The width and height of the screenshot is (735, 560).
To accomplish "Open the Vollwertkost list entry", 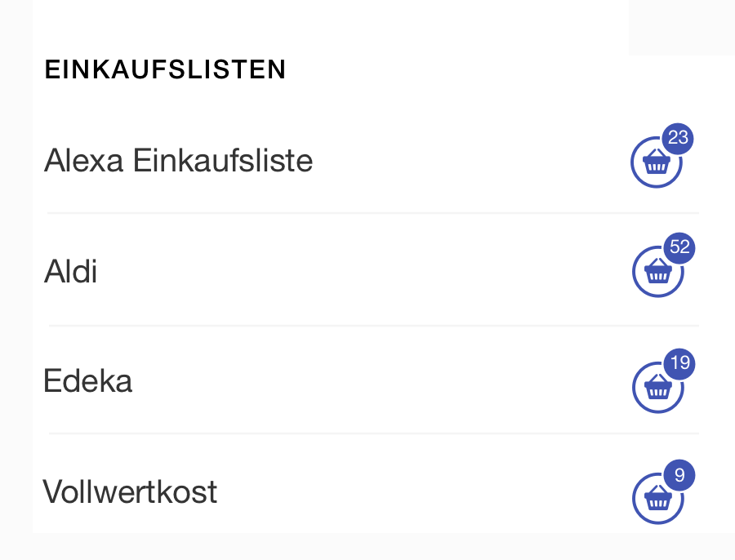I will [130, 491].
